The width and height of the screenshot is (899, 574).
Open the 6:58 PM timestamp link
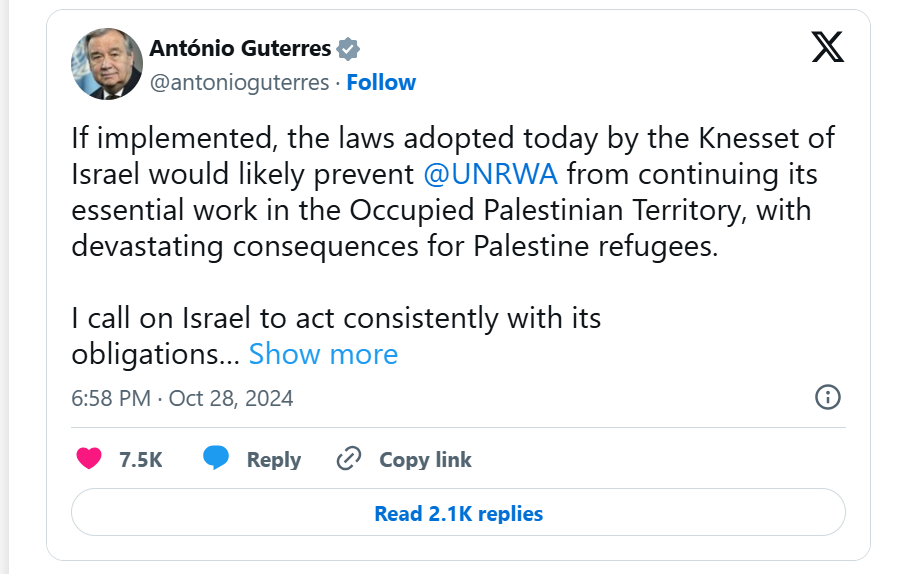110,398
